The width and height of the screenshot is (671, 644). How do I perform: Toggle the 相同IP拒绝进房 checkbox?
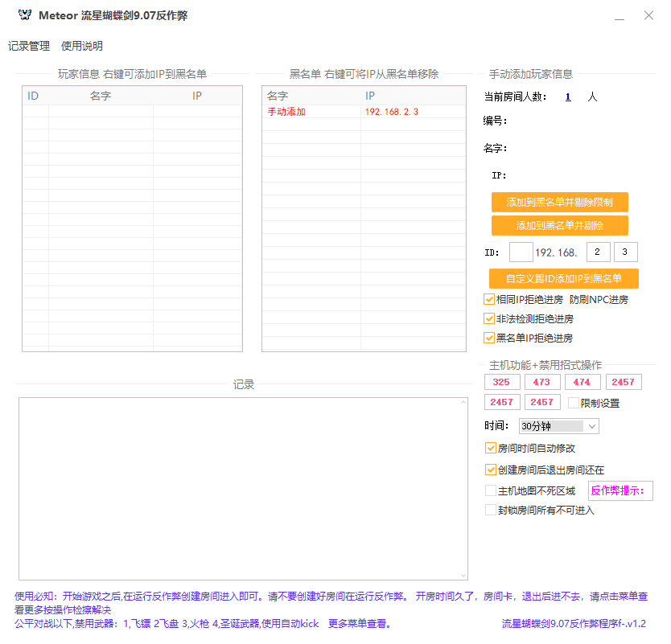click(489, 299)
